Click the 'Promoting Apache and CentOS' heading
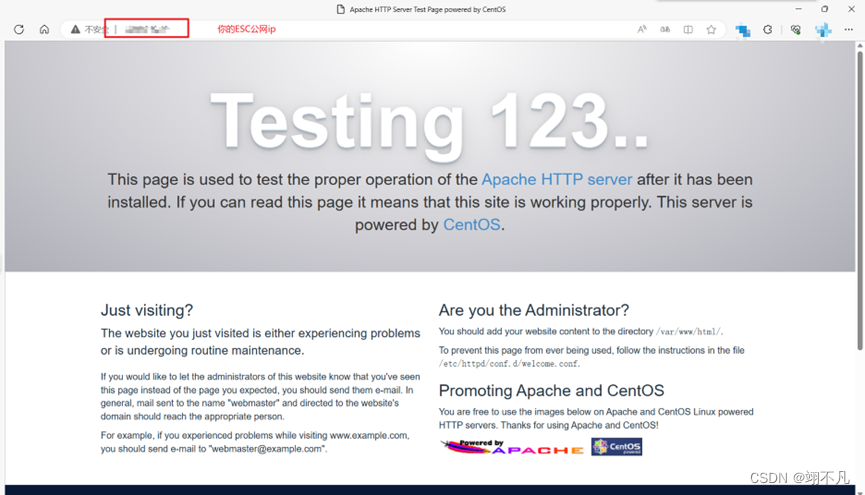865x495 pixels. pos(551,391)
